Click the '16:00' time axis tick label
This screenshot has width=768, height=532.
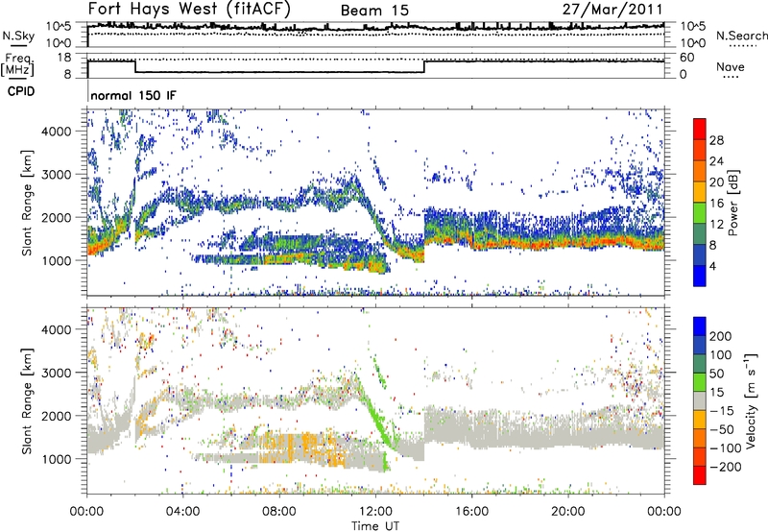pyautogui.click(x=471, y=512)
